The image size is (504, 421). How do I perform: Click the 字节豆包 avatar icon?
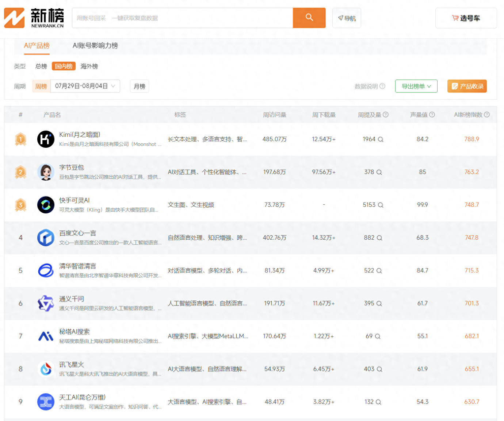point(46,172)
